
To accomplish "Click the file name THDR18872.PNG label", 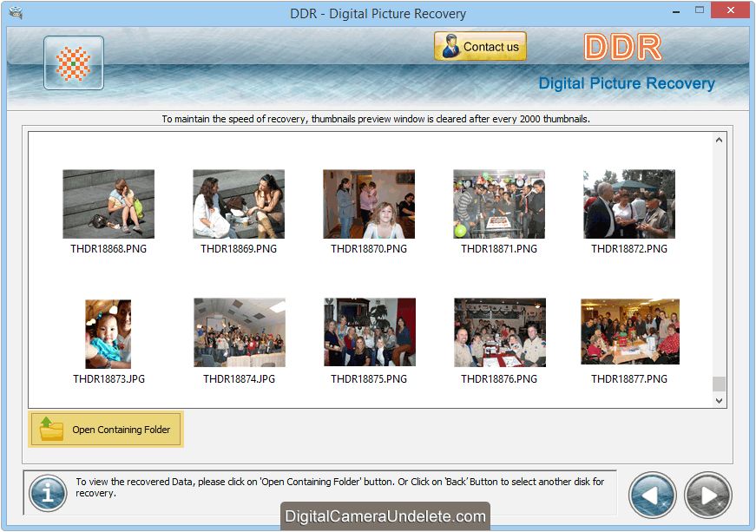I will tap(629, 249).
